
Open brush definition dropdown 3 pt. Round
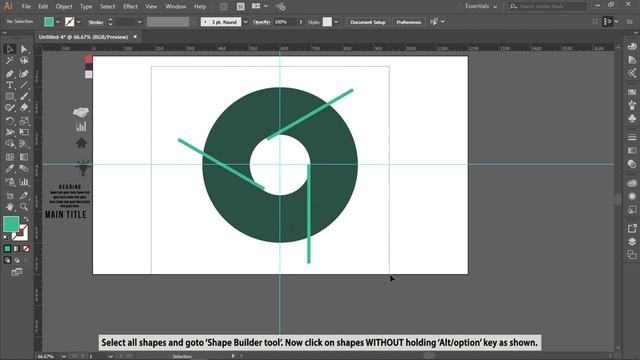245,22
